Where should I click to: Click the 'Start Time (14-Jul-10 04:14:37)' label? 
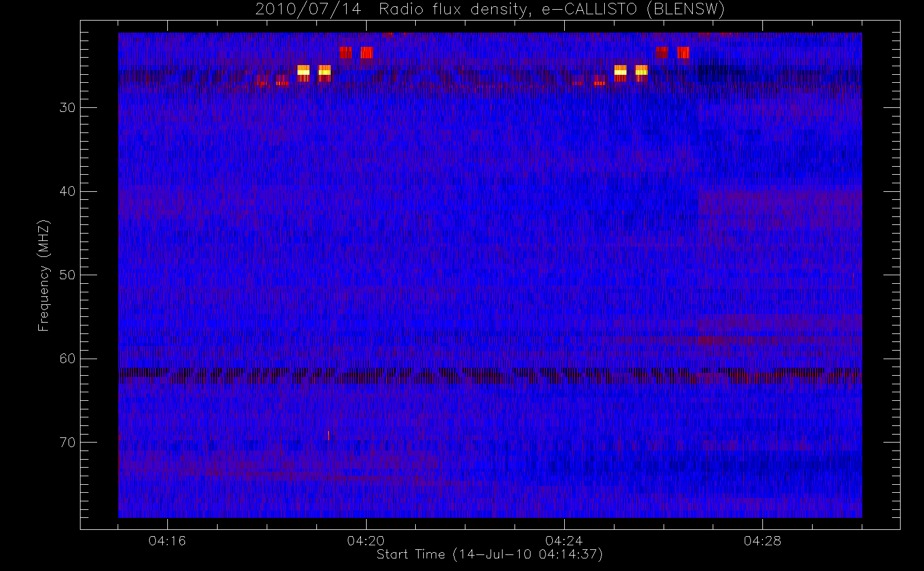click(x=490, y=554)
